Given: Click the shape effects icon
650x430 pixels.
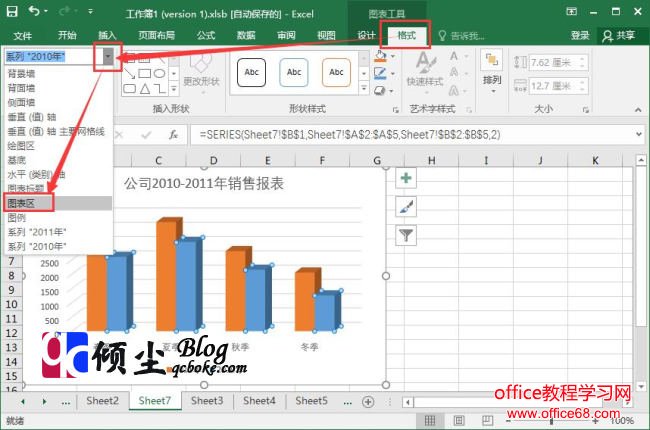Looking at the screenshot, I should coord(380,90).
